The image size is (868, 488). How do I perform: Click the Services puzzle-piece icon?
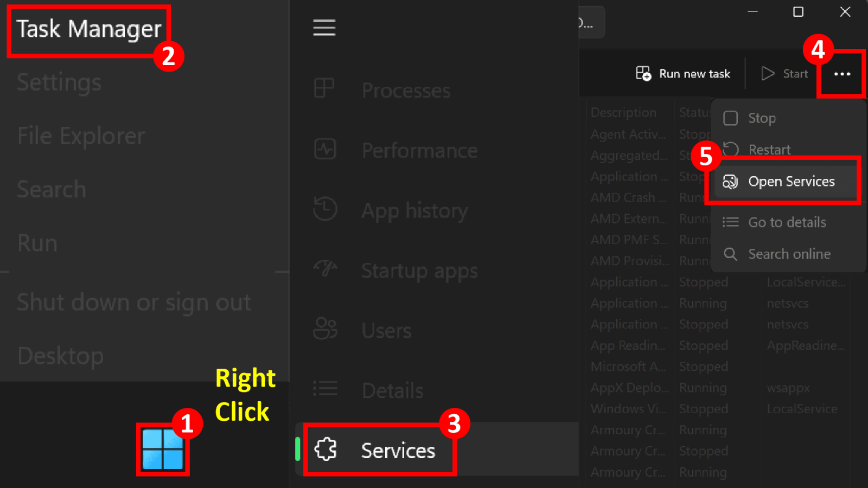[325, 450]
